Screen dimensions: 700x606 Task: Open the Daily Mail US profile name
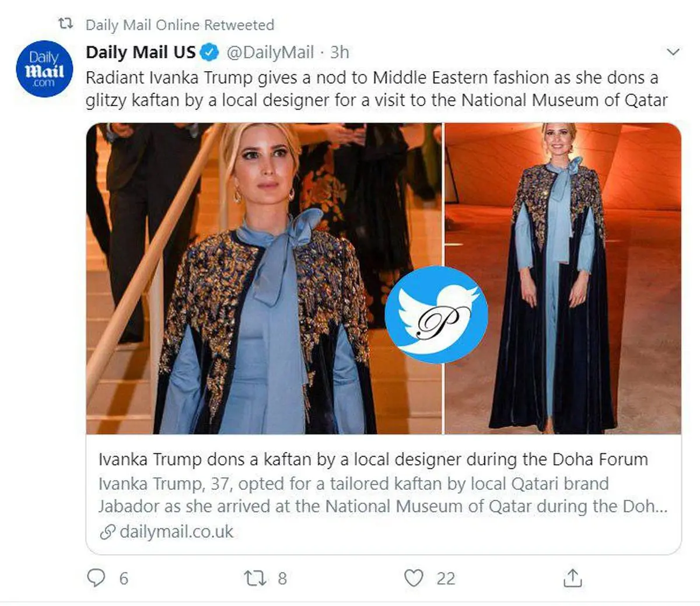(141, 52)
